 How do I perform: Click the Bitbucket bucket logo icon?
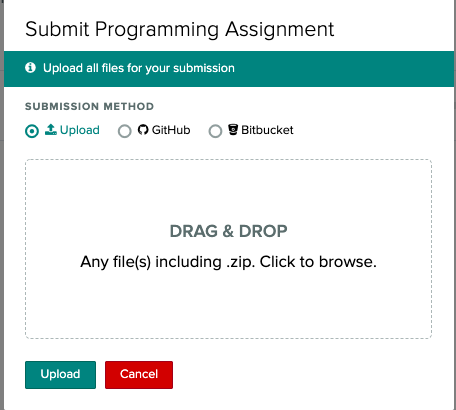pyautogui.click(x=233, y=129)
